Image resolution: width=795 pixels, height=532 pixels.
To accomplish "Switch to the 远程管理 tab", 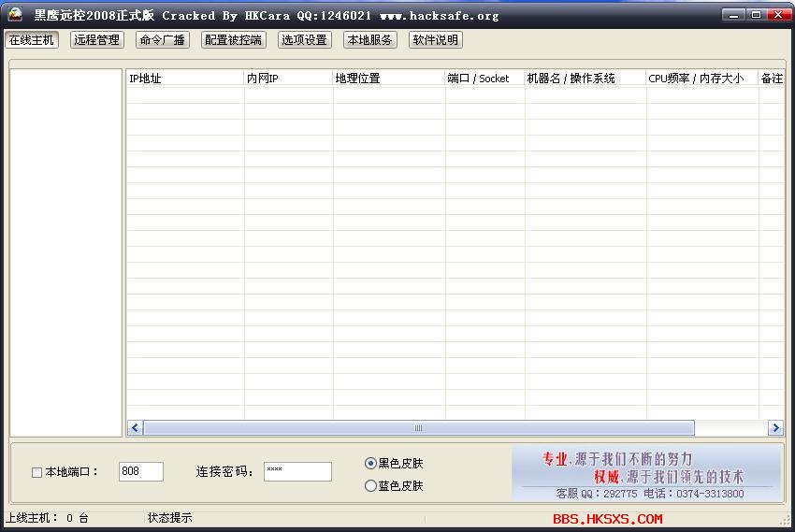I will (x=97, y=40).
